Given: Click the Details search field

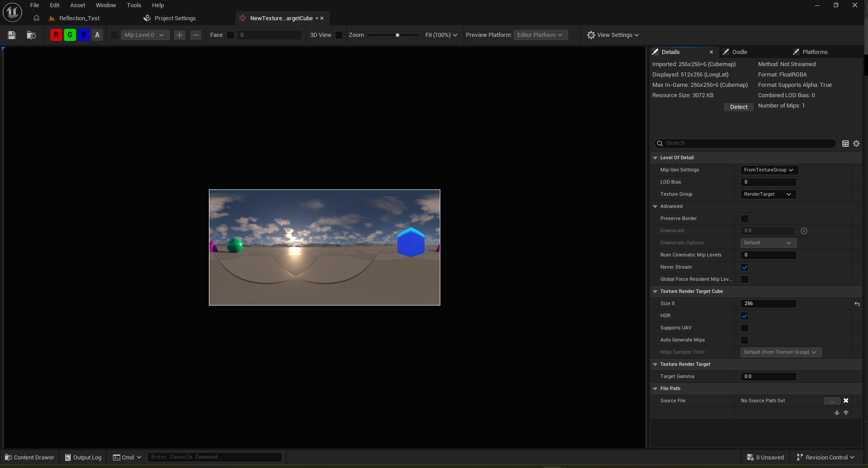Looking at the screenshot, I should [x=745, y=143].
